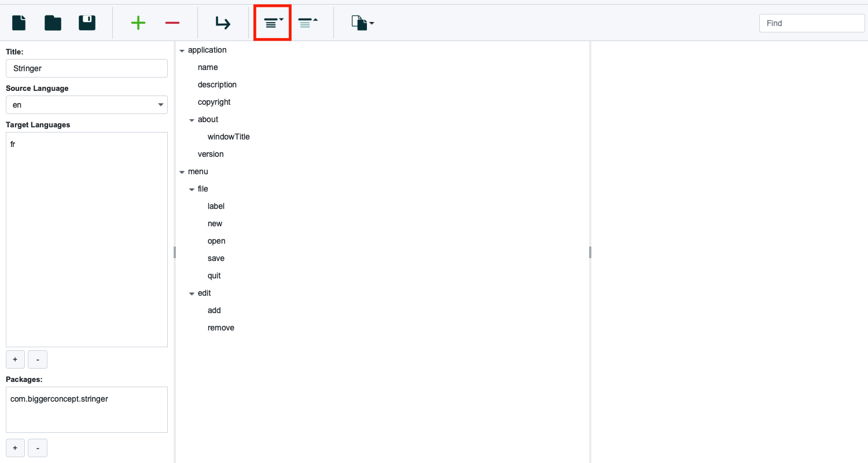Click the right panel splitter handle

point(590,252)
